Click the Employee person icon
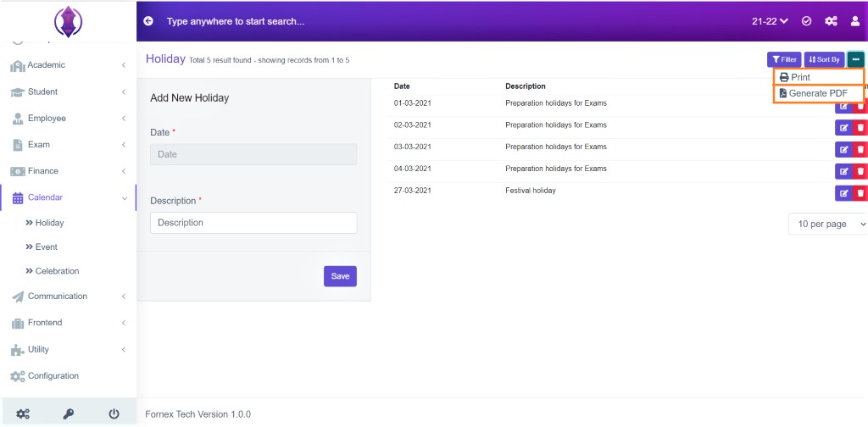The image size is (868, 427). coord(18,119)
